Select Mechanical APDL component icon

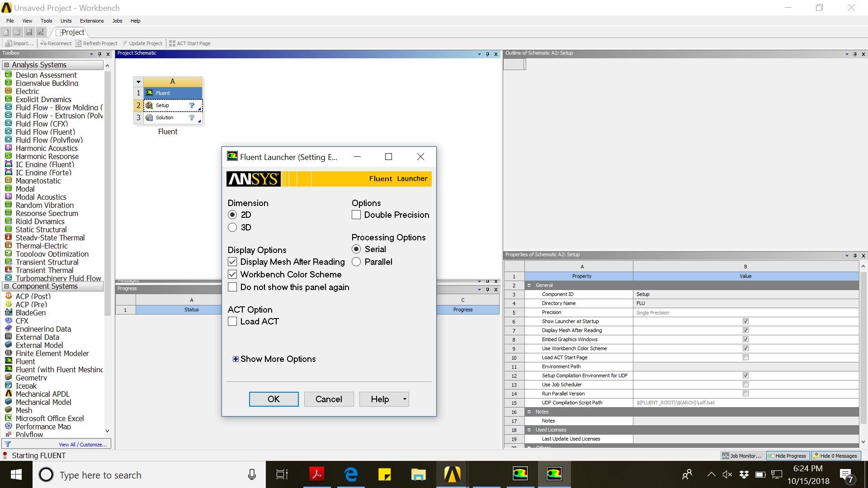[8, 394]
